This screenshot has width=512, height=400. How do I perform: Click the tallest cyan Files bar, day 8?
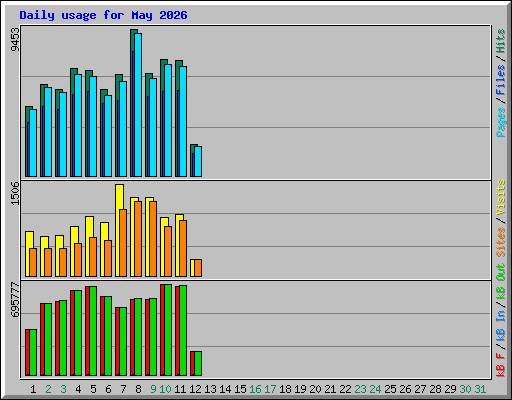(x=138, y=105)
